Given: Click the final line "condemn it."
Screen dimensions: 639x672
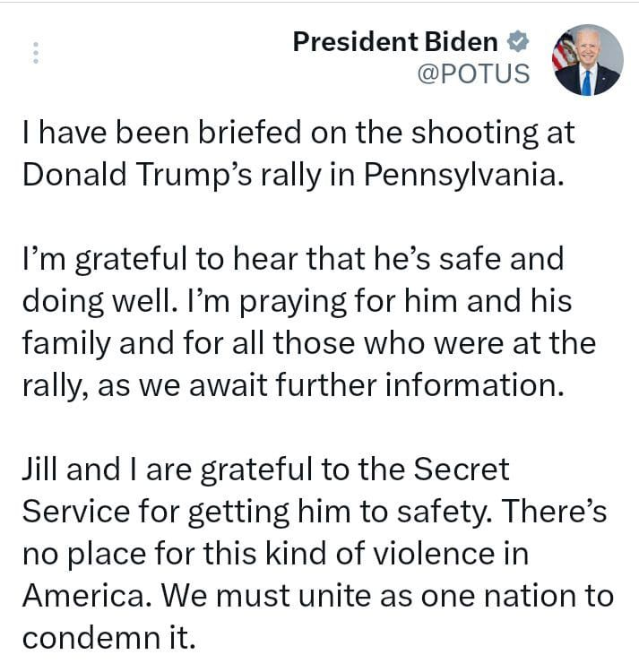Looking at the screenshot, I should pos(108,636).
